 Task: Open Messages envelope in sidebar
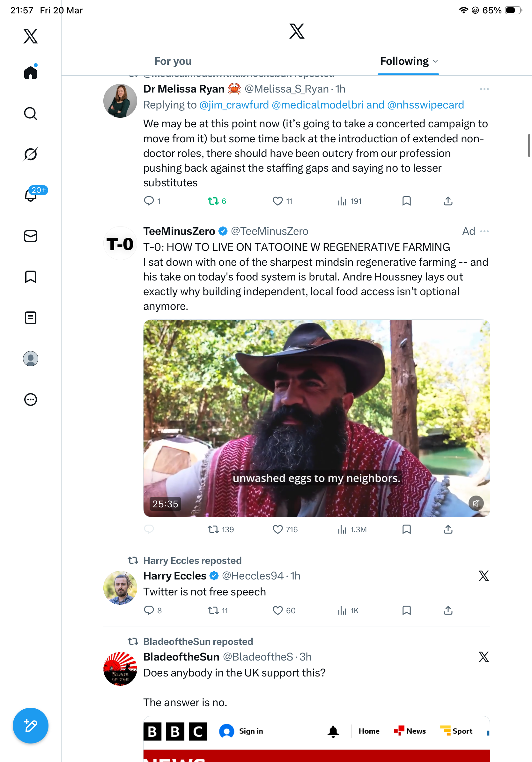(x=31, y=236)
